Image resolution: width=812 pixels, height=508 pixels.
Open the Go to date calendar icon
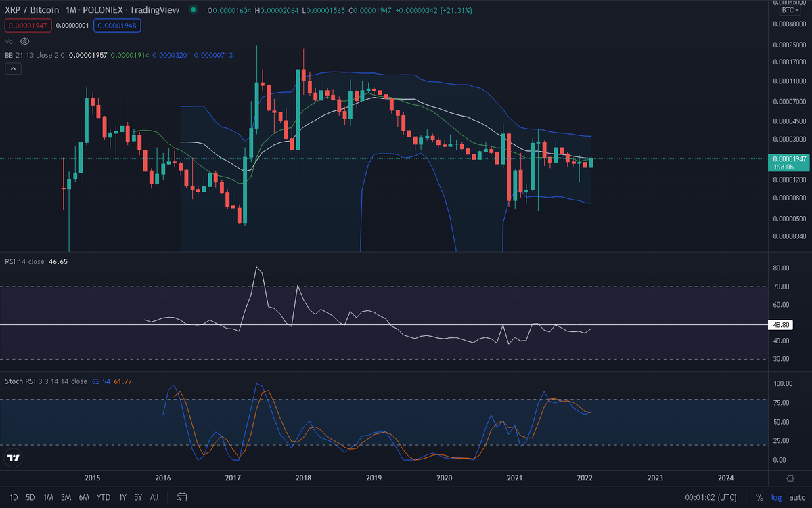[181, 497]
